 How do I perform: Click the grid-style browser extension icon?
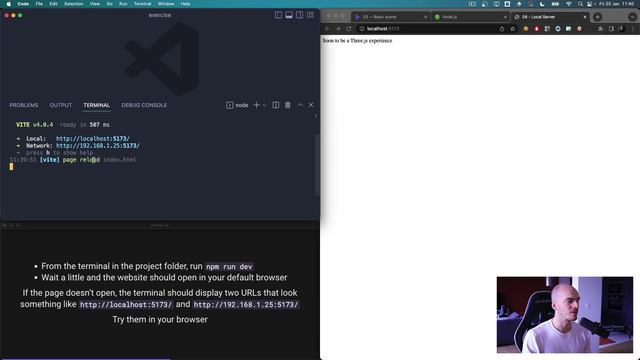click(547, 29)
